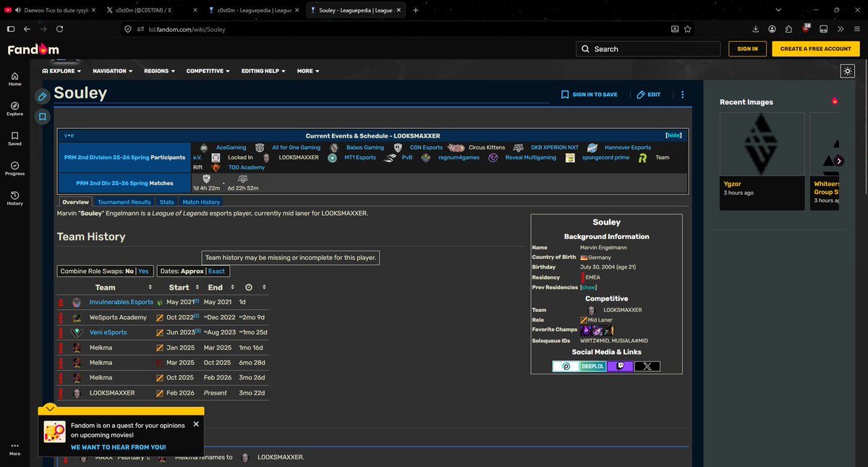Open the first social link icon in infobox
The width and height of the screenshot is (868, 467).
566,366
